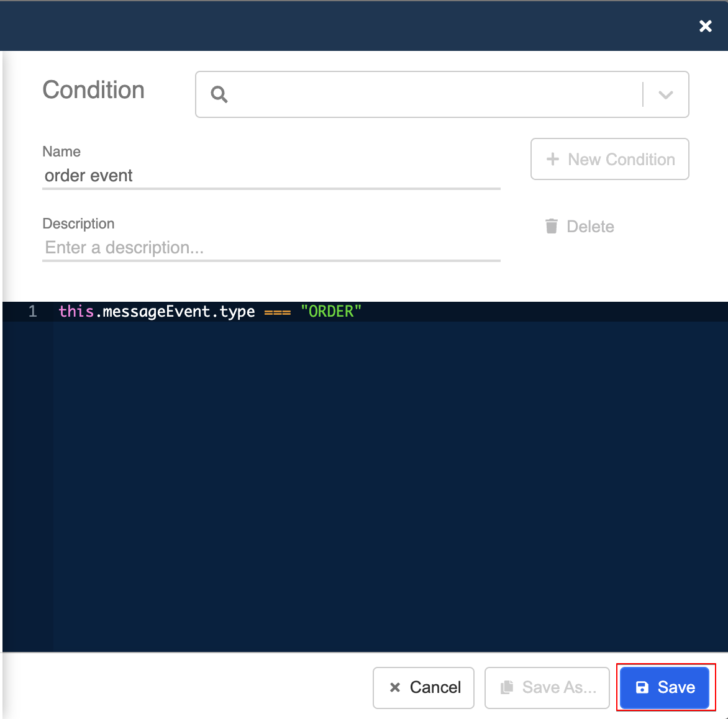Image resolution: width=728 pixels, height=719 pixels.
Task: Click the trash can icon next to Delete
Action: [x=551, y=226]
